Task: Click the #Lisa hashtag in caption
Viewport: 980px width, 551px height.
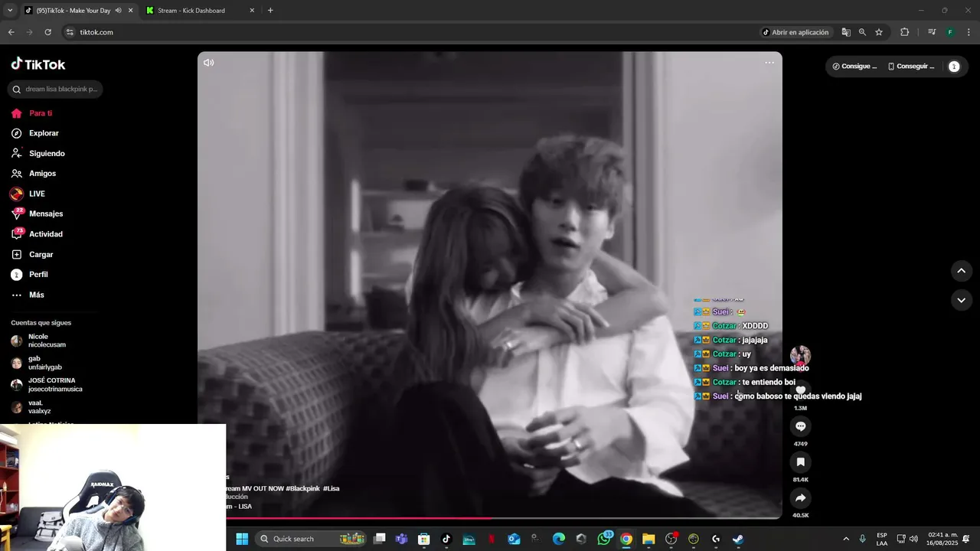Action: 331,488
